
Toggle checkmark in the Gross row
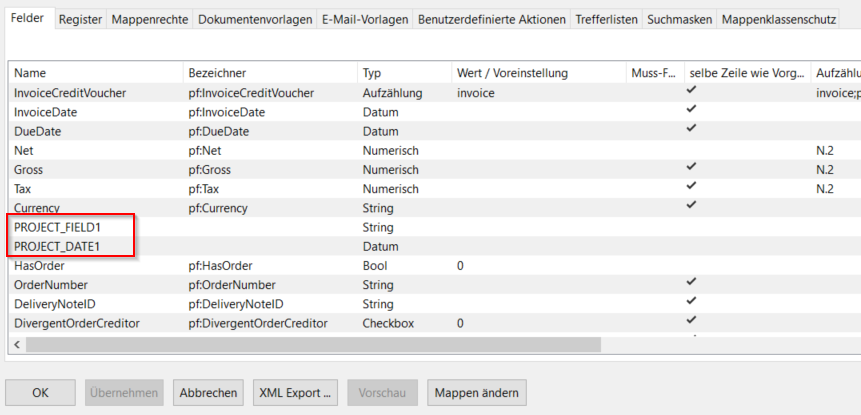point(691,168)
